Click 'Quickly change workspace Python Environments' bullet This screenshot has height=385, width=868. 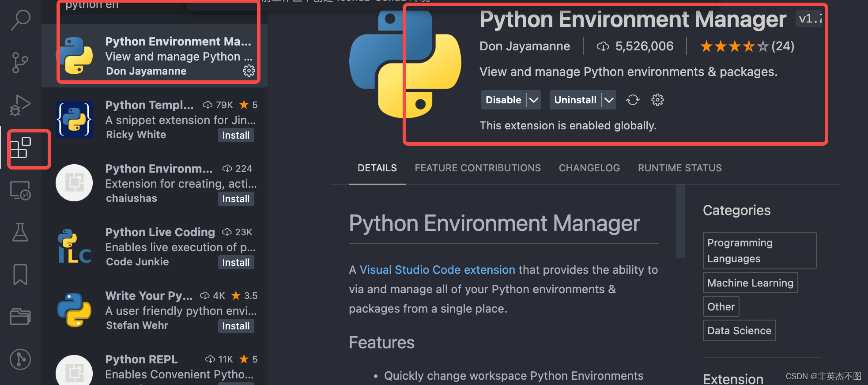pos(513,376)
